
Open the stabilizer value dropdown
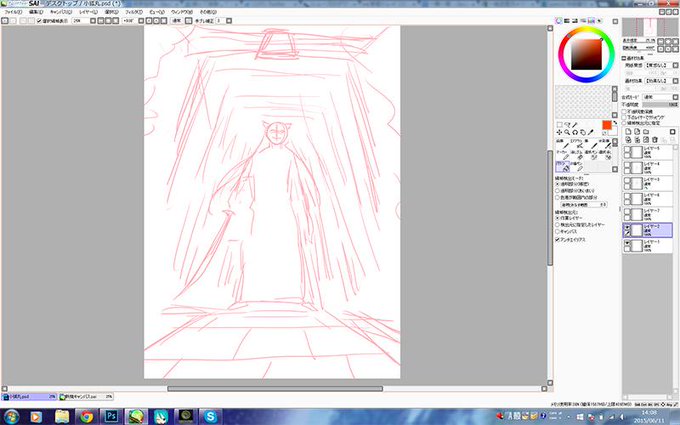pos(229,21)
